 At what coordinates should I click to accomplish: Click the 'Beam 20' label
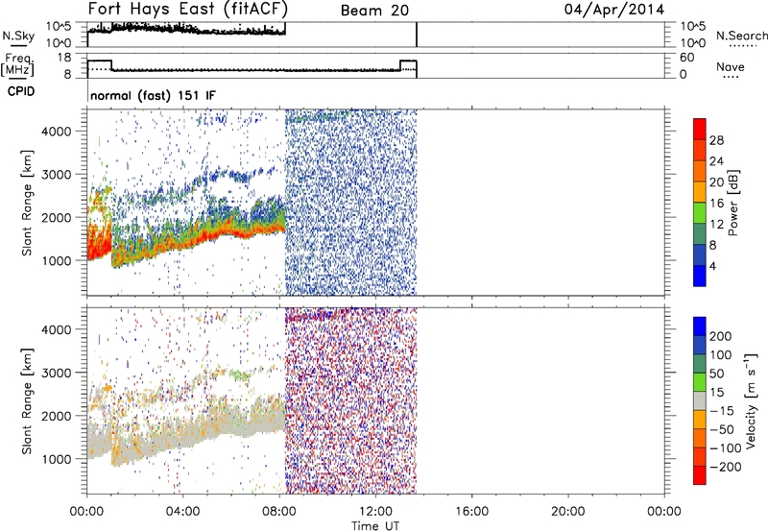point(374,11)
